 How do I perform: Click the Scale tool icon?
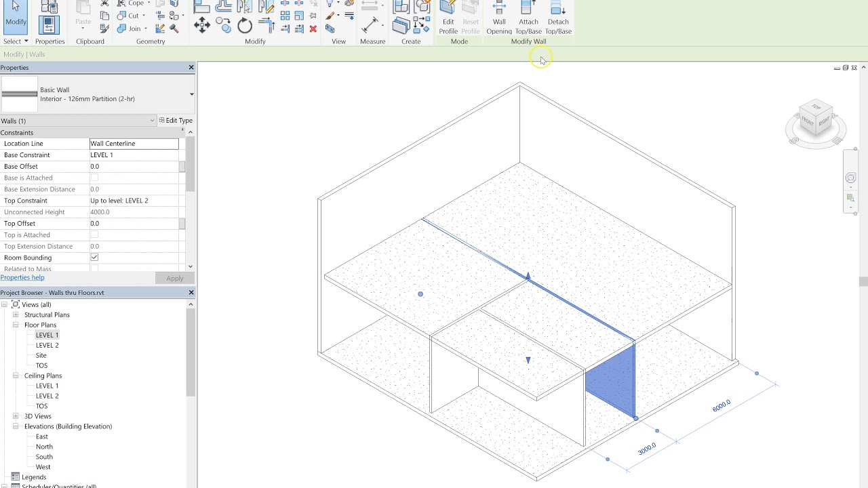click(x=299, y=16)
